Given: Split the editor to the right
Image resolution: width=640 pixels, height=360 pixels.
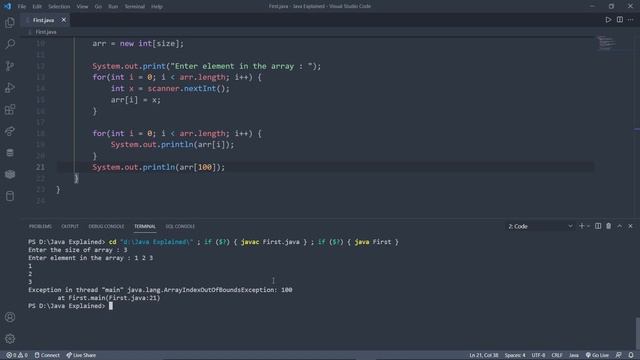Looking at the screenshot, I should [x=620, y=20].
